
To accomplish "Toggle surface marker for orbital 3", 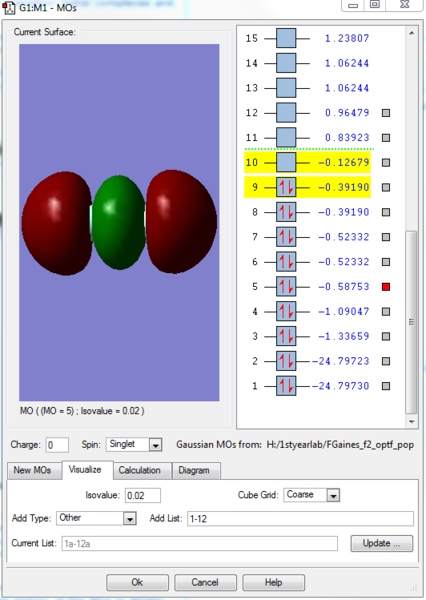I will (x=386, y=337).
